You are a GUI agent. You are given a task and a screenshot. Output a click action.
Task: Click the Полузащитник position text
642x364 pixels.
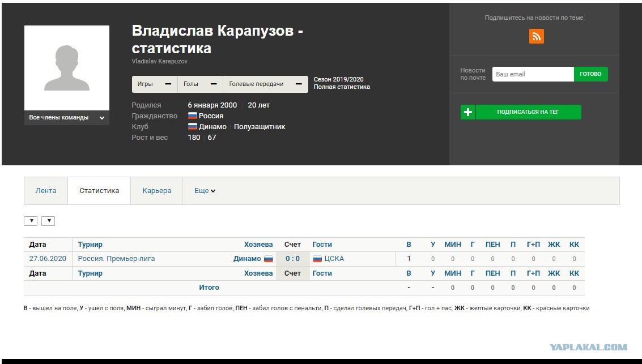coord(260,127)
